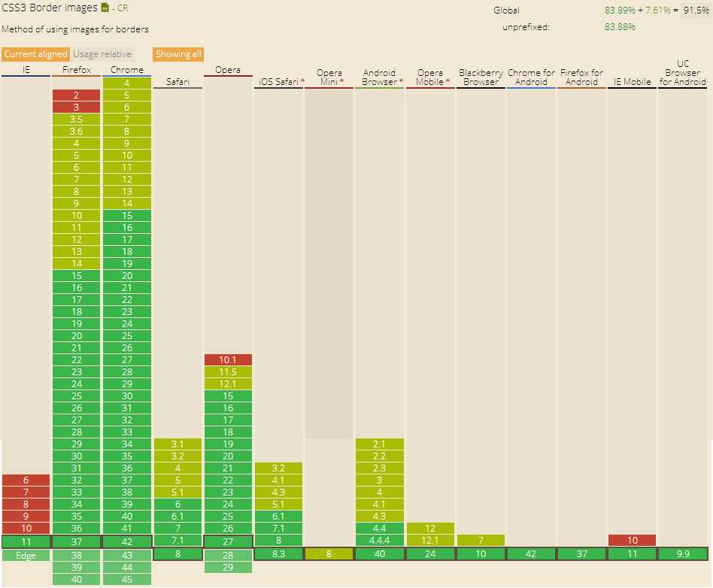The height and width of the screenshot is (588, 713).
Task: Click the iOS Safari 3.2 cell
Action: (278, 468)
